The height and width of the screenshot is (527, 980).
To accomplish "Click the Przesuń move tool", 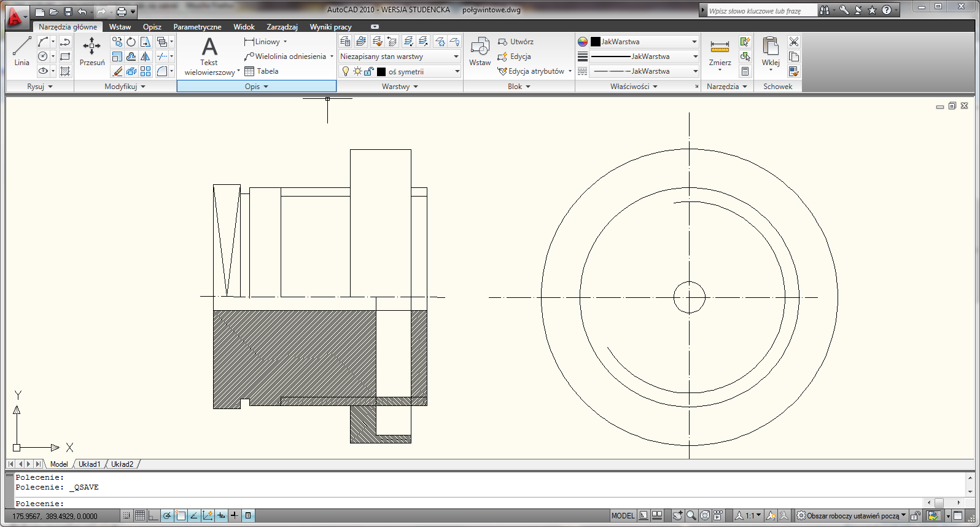I will pos(92,51).
